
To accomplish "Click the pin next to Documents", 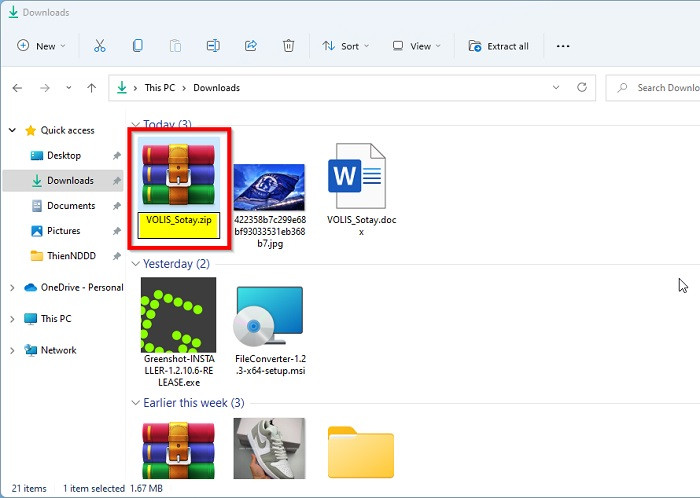I will 117,206.
